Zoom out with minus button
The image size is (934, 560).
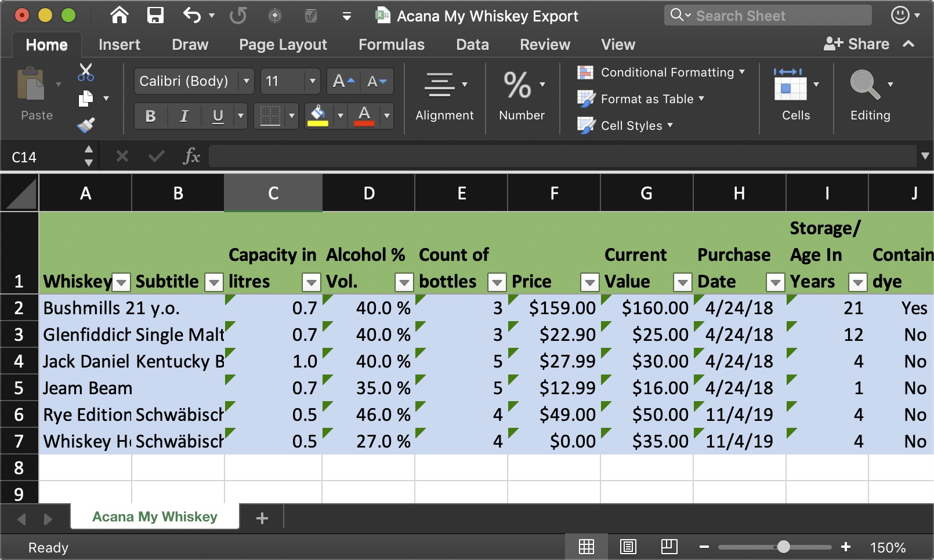[x=704, y=547]
